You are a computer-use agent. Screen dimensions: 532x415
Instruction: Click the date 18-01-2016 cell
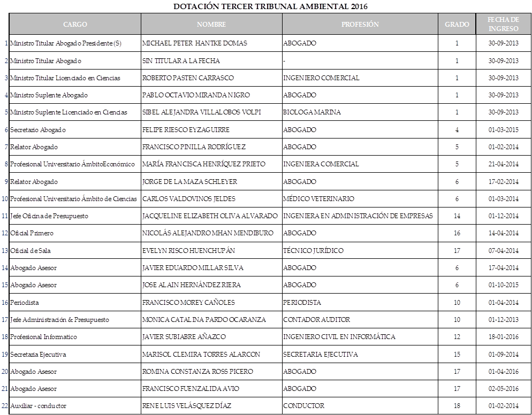[503, 337]
